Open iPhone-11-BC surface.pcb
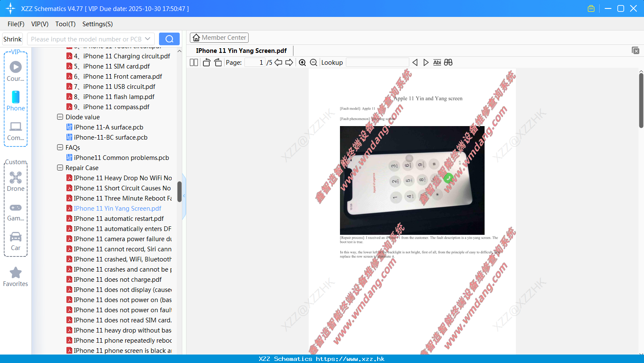The height and width of the screenshot is (363, 644). point(107,137)
